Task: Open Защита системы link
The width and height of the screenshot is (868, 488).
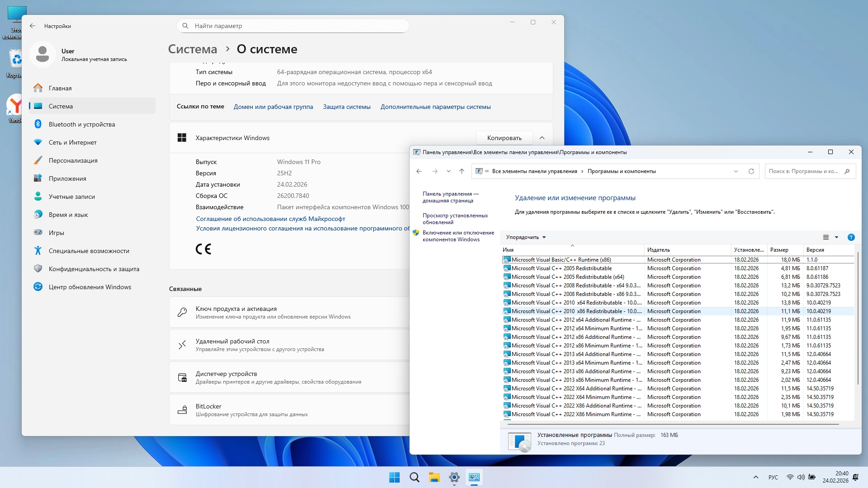Action: click(x=346, y=107)
